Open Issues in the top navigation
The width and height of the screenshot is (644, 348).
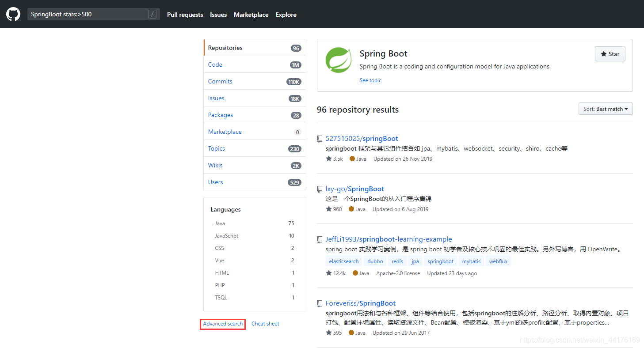click(218, 15)
